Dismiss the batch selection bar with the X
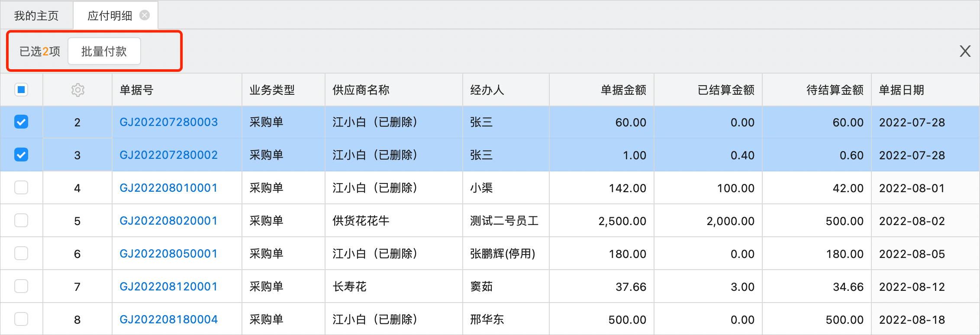Viewport: 980px width, 335px height. tap(965, 51)
